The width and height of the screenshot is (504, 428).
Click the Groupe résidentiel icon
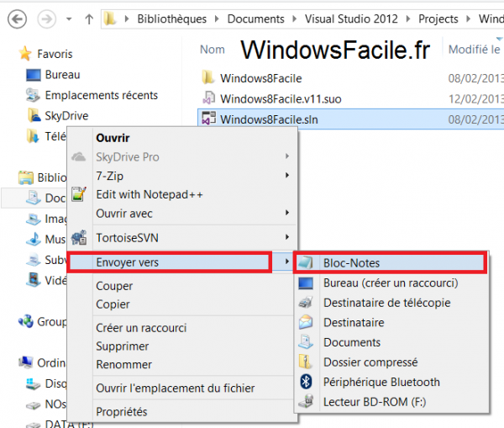pyautogui.click(x=26, y=321)
